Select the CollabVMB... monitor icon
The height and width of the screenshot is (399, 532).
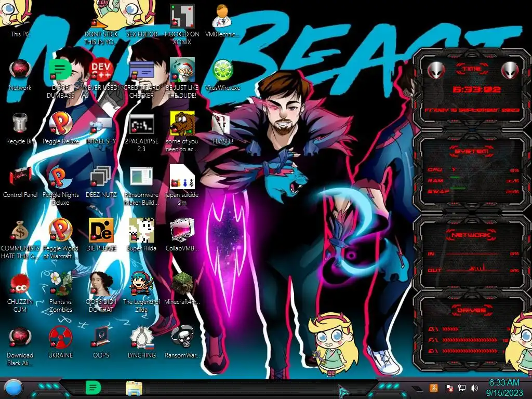pyautogui.click(x=182, y=235)
